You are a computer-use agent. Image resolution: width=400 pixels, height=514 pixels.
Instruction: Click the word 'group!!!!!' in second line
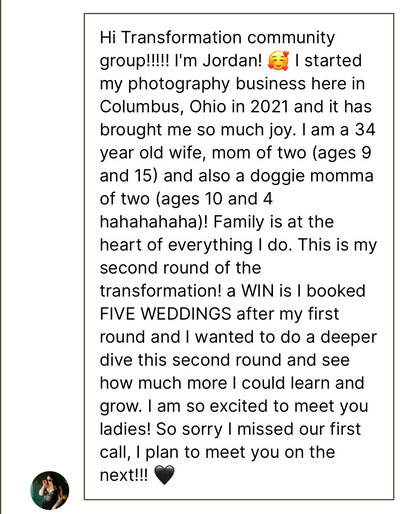pos(135,61)
